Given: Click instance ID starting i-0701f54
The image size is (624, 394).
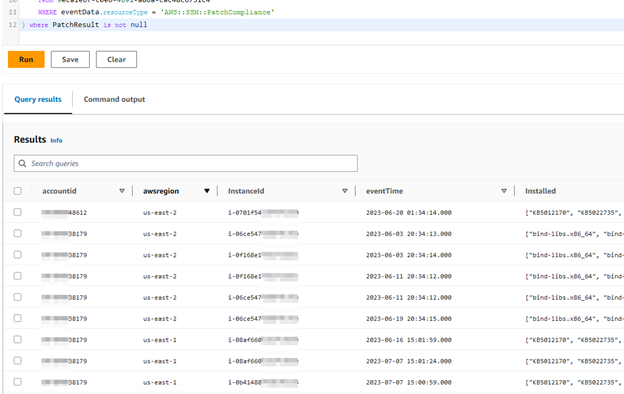Looking at the screenshot, I should click(x=263, y=213).
